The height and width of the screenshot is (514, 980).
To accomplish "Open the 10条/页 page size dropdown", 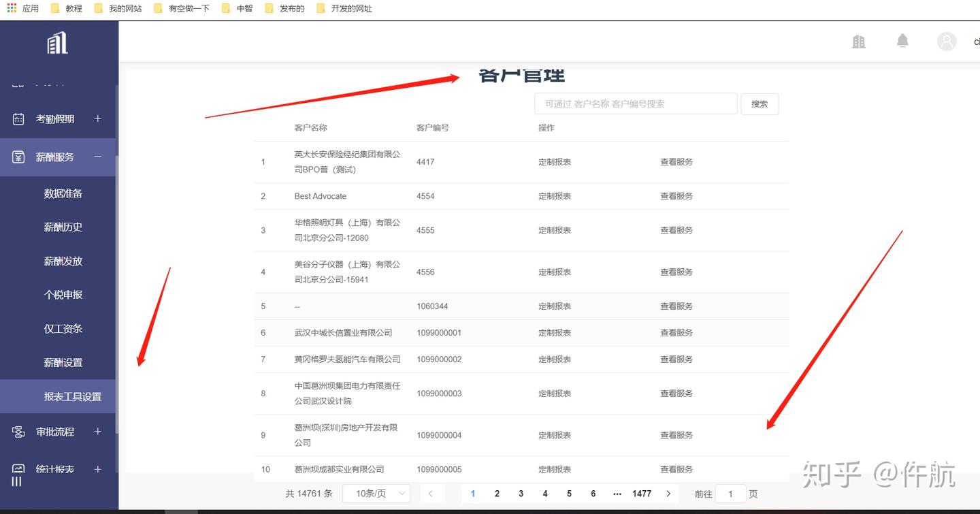I will [376, 494].
